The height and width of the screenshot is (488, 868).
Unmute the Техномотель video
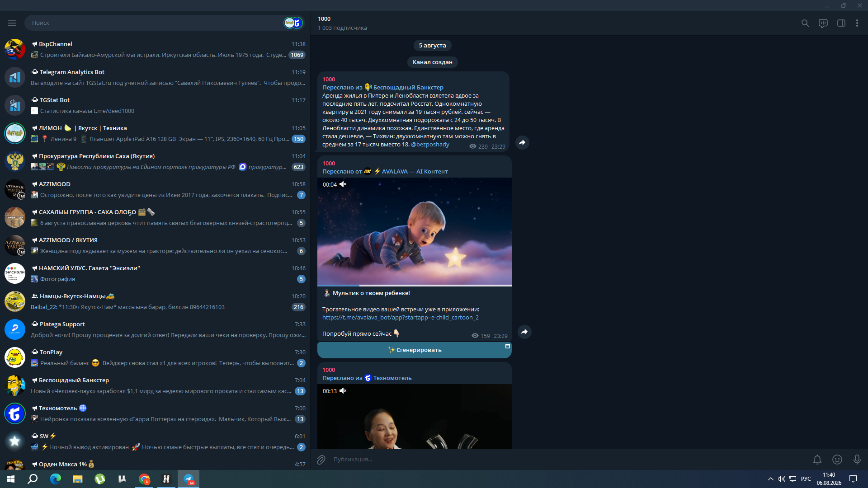click(343, 391)
